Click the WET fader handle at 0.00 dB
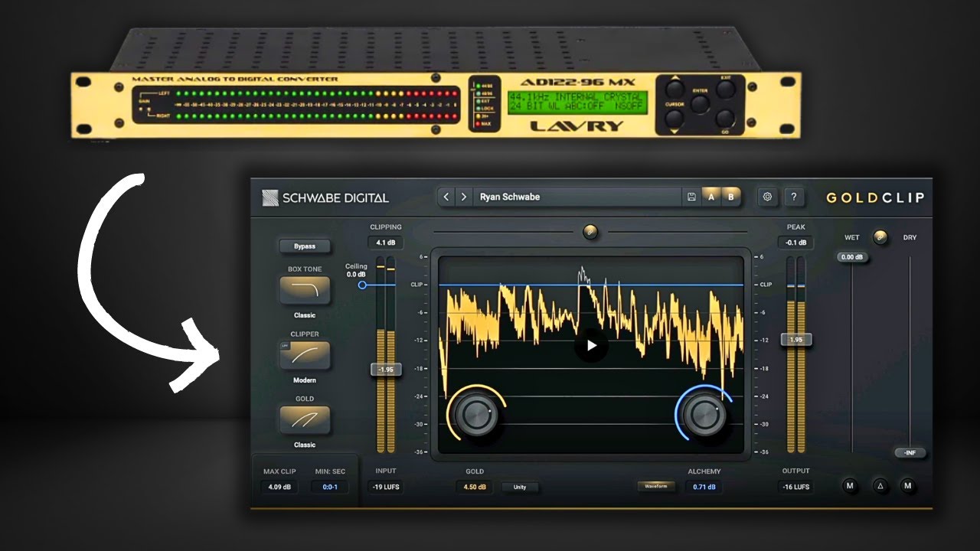 852,257
